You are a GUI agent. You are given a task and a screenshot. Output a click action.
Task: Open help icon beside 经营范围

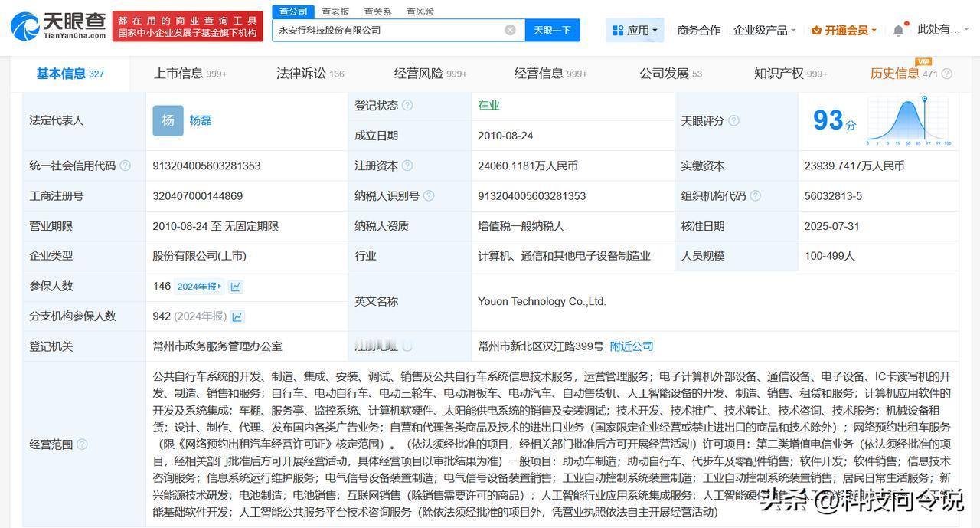82,444
